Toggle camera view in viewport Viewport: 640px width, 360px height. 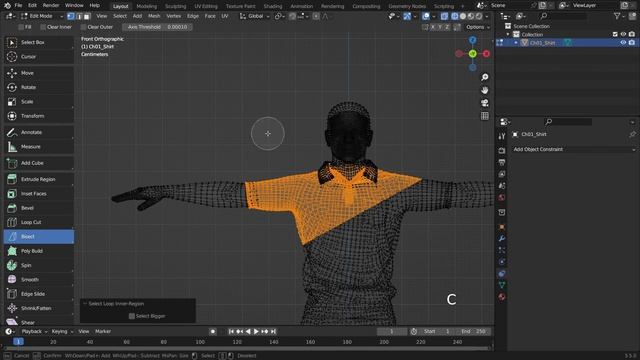(484, 103)
